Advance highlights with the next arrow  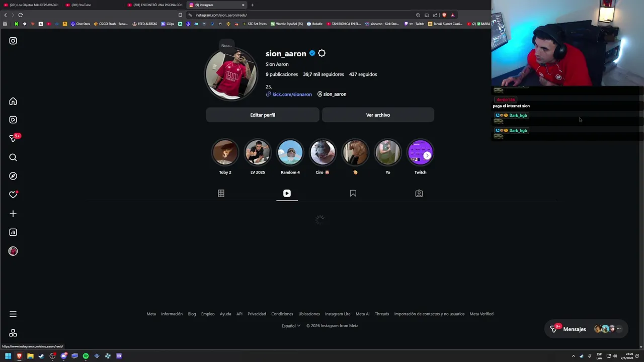point(427,155)
